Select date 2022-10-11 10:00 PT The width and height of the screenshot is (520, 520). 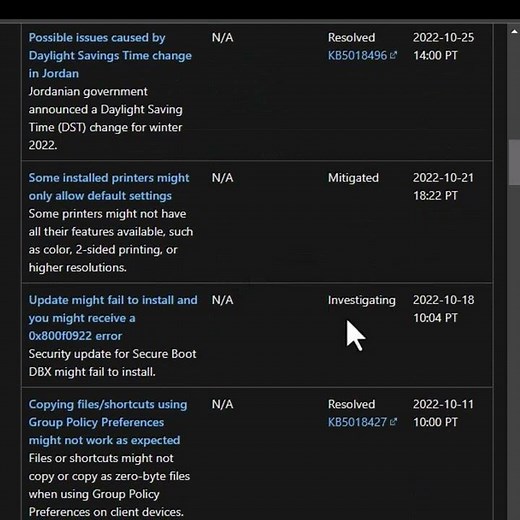[443, 413]
